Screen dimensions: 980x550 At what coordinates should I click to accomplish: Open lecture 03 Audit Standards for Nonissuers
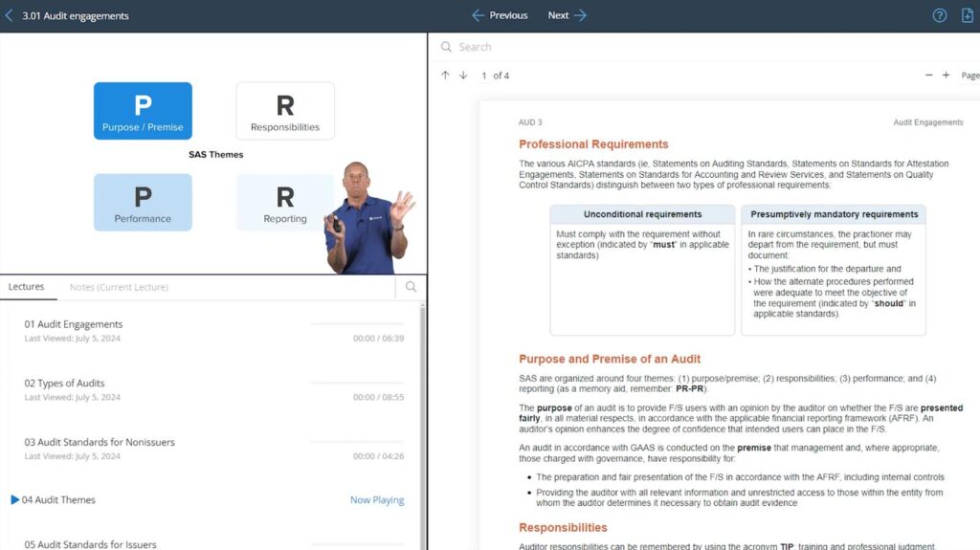100,442
